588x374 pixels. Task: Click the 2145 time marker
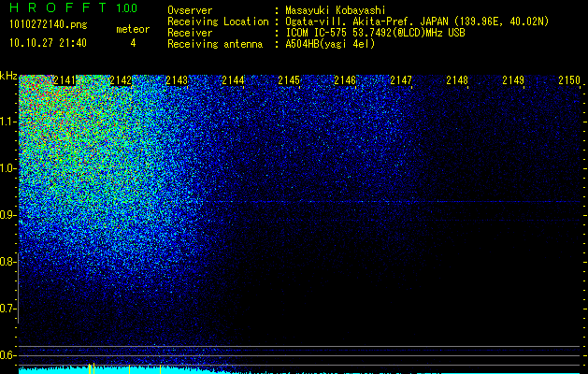289,80
